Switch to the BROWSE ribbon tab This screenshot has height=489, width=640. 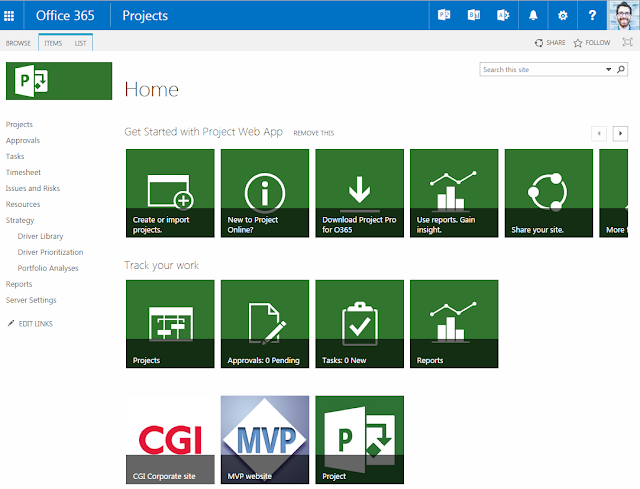[18, 43]
